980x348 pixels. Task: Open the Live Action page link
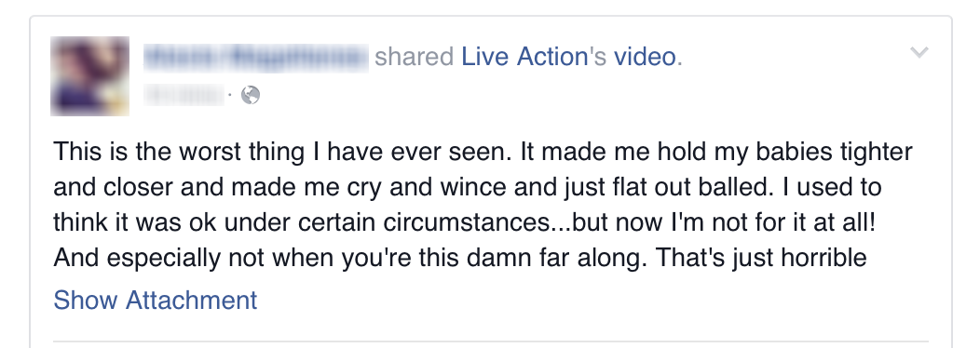tap(524, 57)
